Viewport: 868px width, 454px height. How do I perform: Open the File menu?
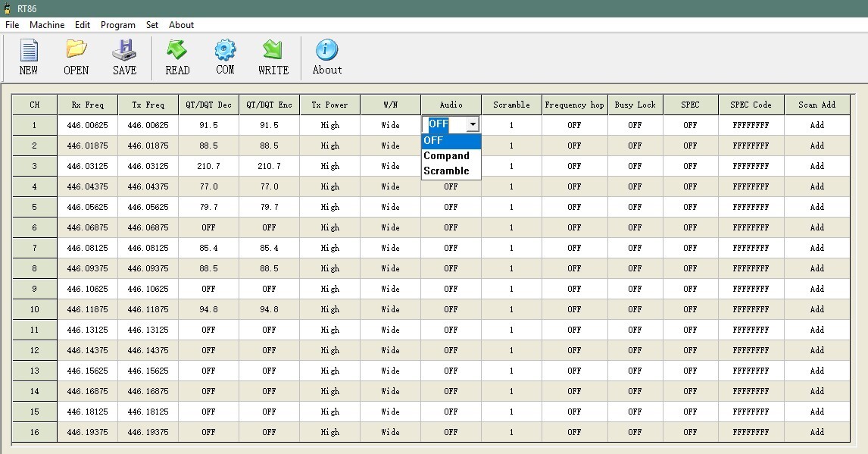pyautogui.click(x=12, y=25)
